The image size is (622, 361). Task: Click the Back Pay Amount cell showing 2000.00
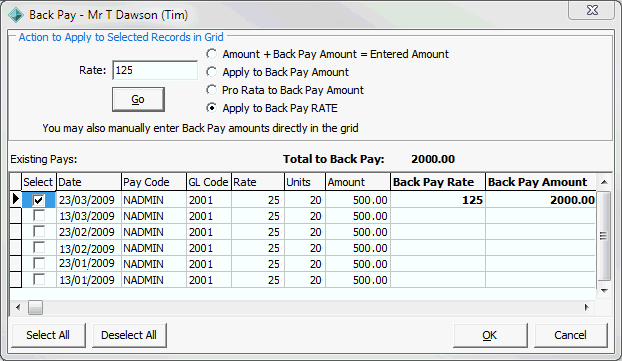(541, 200)
